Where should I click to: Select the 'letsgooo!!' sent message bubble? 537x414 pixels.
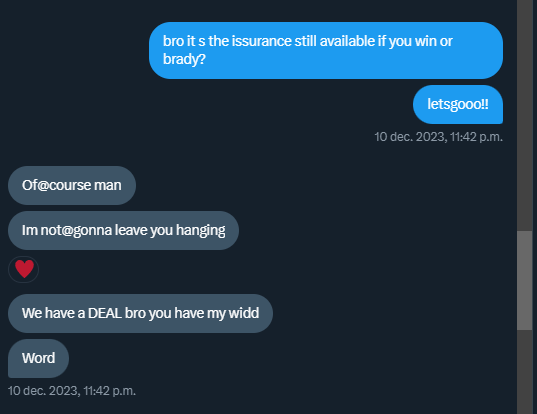tap(458, 104)
